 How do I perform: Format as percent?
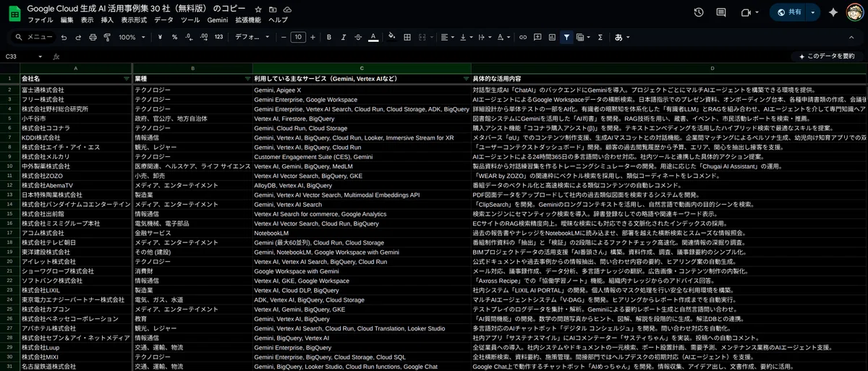tap(175, 37)
